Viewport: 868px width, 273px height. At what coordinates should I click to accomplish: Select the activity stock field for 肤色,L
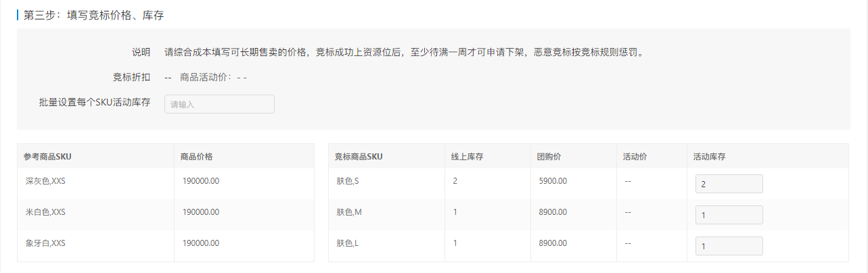(729, 246)
